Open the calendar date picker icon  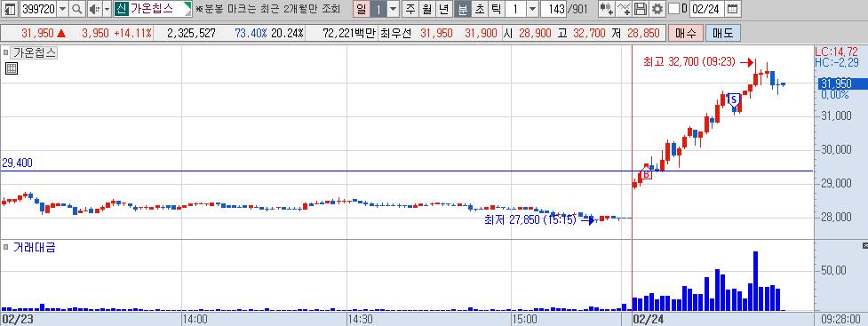point(732,9)
